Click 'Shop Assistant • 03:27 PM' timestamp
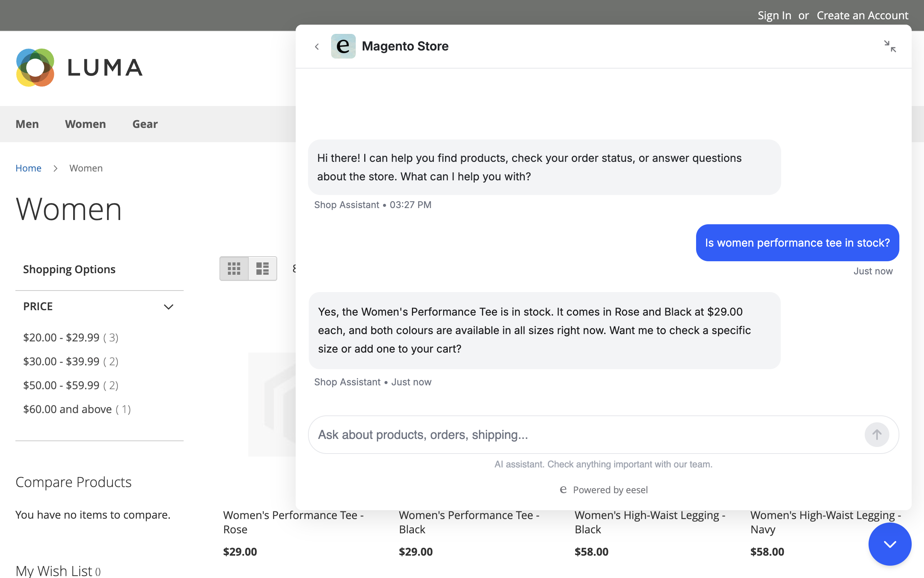This screenshot has width=924, height=578. click(373, 205)
